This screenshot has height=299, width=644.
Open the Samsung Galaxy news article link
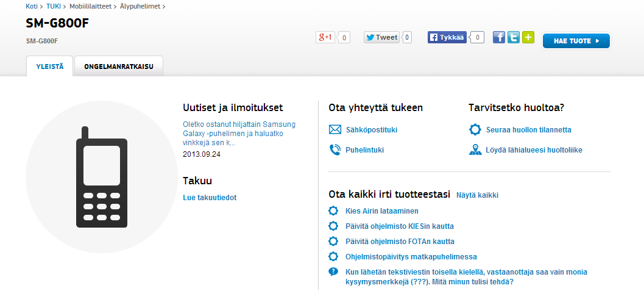[x=239, y=133]
